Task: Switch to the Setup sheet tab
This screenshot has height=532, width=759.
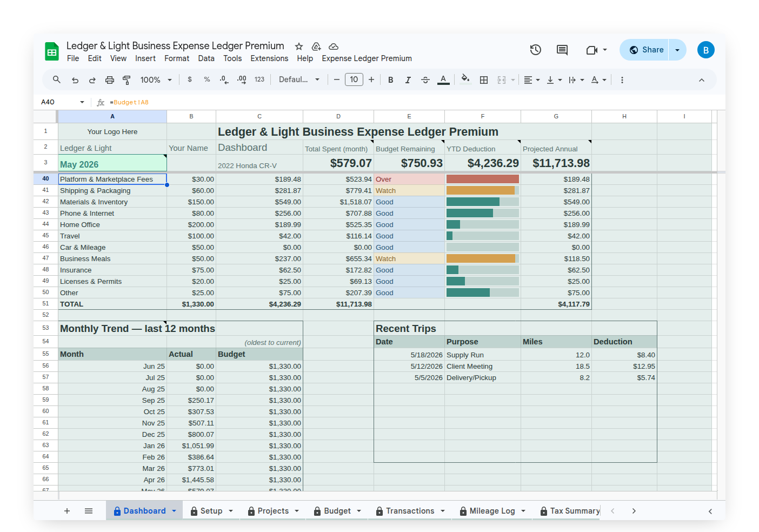Action: pyautogui.click(x=211, y=511)
